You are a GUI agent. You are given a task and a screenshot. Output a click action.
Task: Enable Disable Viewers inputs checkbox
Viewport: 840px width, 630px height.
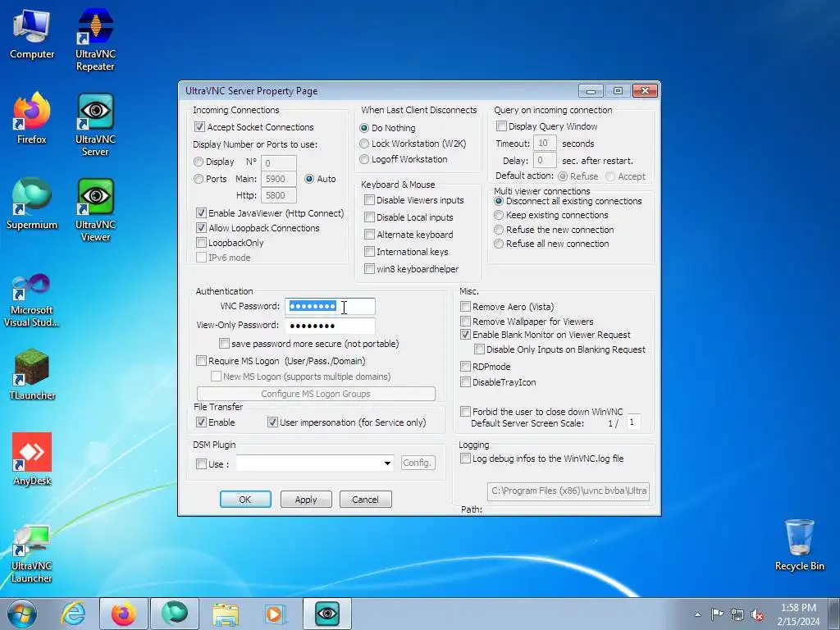pos(369,200)
